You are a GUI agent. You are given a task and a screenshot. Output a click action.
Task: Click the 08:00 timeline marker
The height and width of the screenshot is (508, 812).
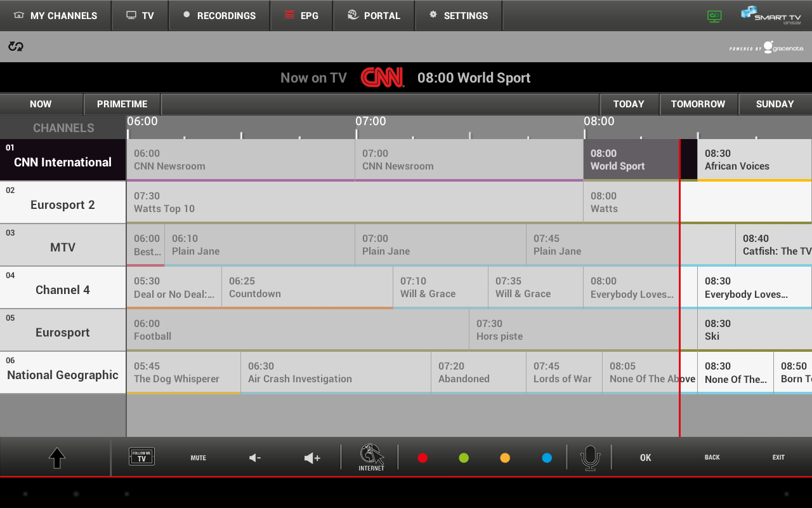[x=599, y=121]
